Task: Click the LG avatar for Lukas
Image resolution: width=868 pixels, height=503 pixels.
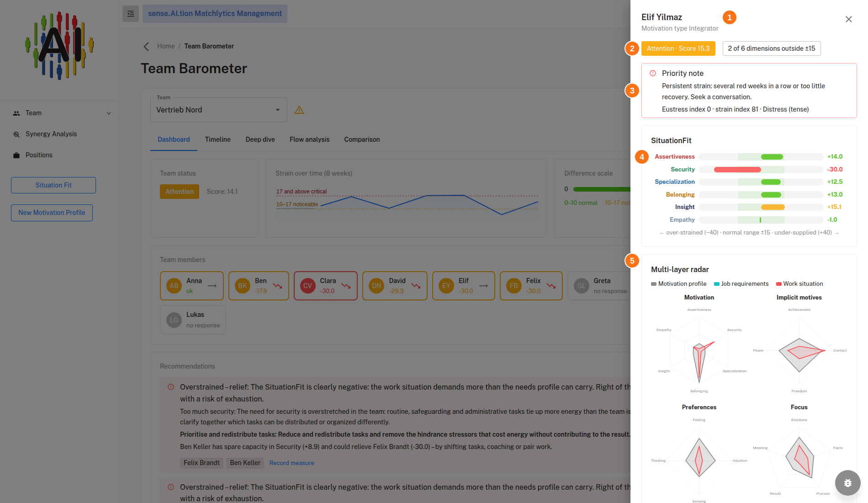Action: point(174,320)
